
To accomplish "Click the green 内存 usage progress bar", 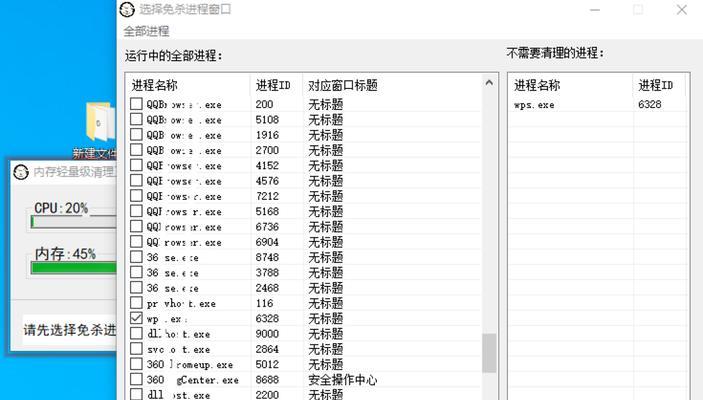I will (73, 268).
